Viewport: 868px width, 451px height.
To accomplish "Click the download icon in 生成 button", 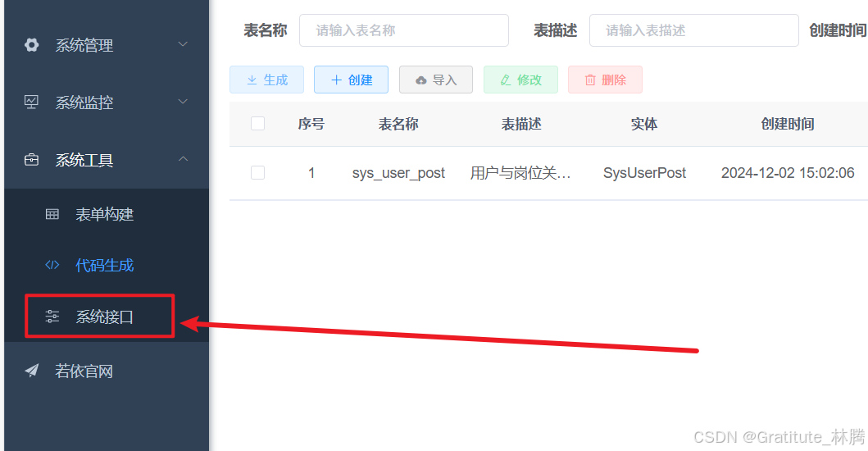I will point(252,80).
